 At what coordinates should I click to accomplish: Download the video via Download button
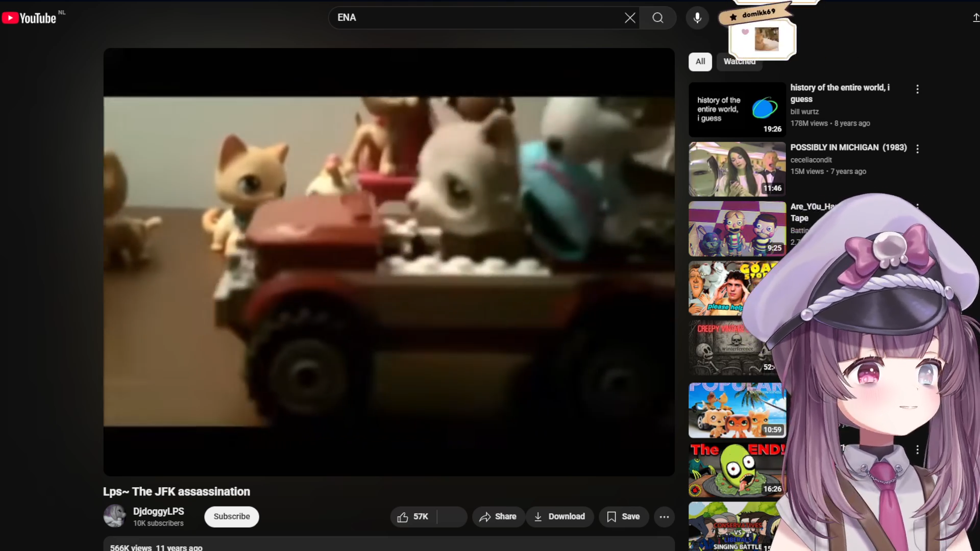coord(559,517)
